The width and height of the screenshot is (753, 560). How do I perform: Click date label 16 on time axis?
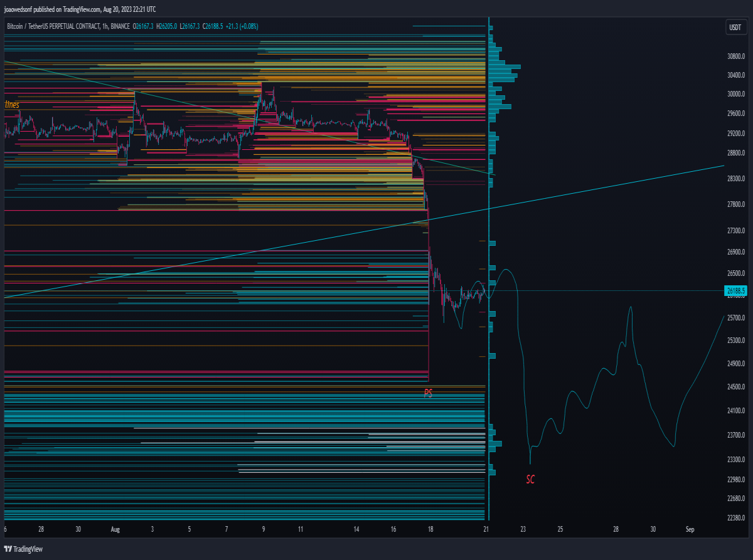393,530
